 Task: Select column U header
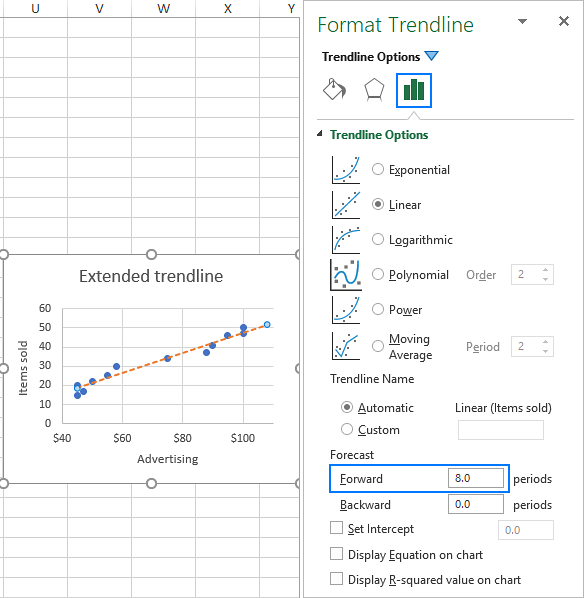click(x=35, y=8)
